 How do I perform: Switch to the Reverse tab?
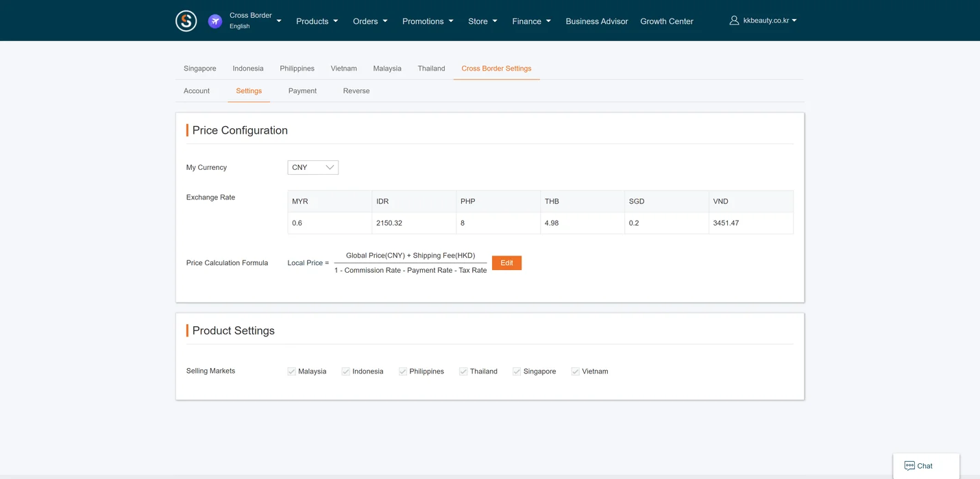356,91
